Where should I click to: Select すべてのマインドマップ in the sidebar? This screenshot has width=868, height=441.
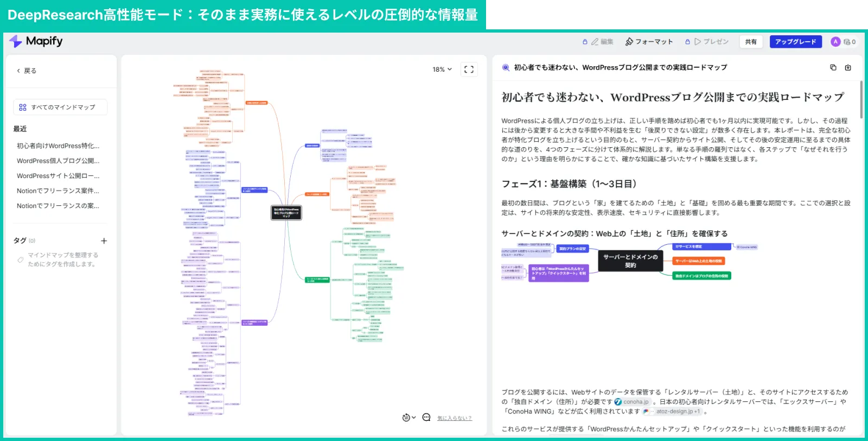60,107
